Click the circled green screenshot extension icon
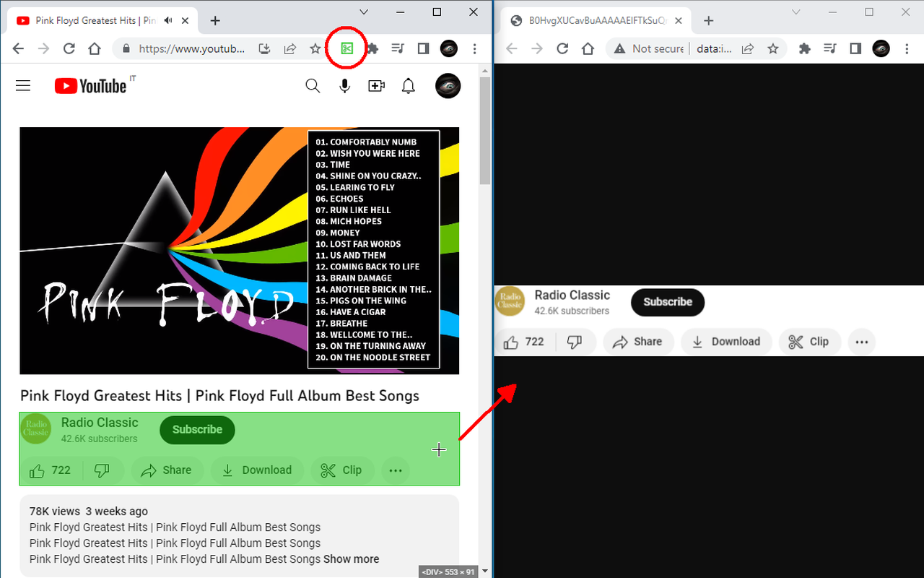This screenshot has width=924, height=578. [346, 48]
